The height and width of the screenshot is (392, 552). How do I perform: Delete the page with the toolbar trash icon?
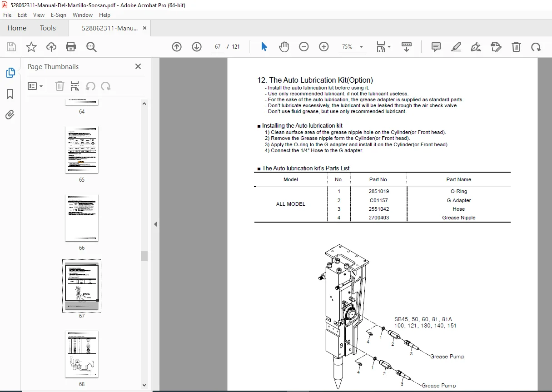coord(516,47)
